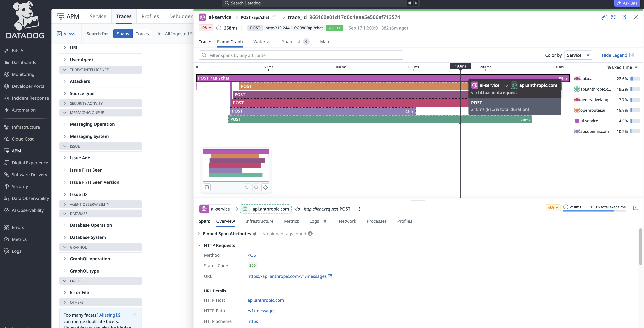Collapse THREAT INTELLIGENCE facet group
The height and width of the screenshot is (328, 644).
100,70
